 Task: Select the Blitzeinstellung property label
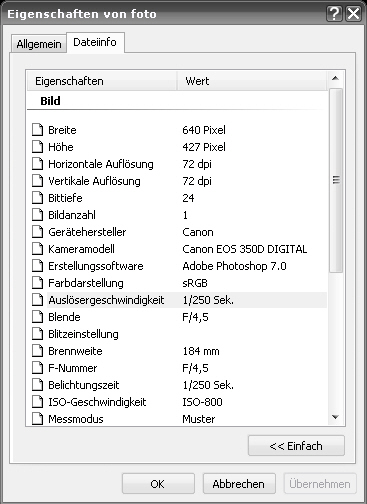[83, 334]
